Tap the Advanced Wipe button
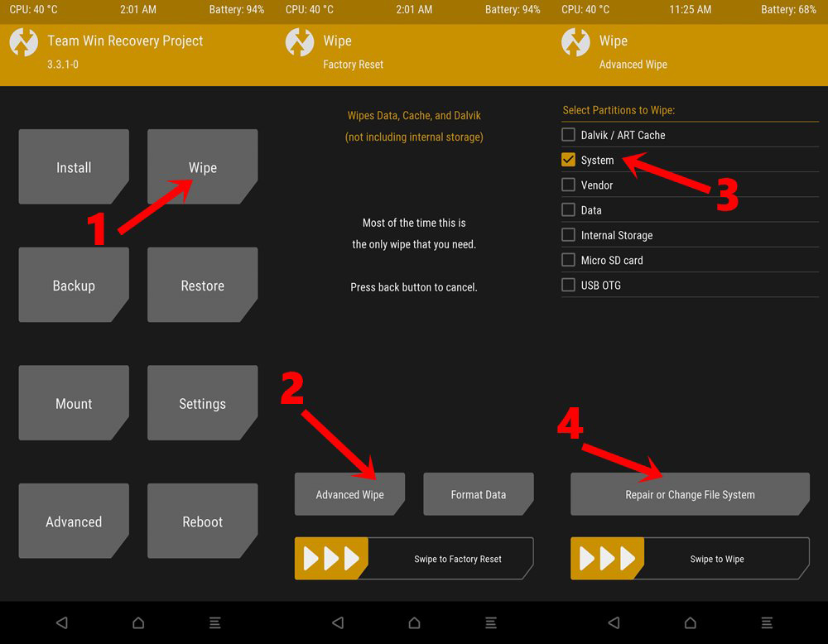The image size is (828, 644). (349, 494)
